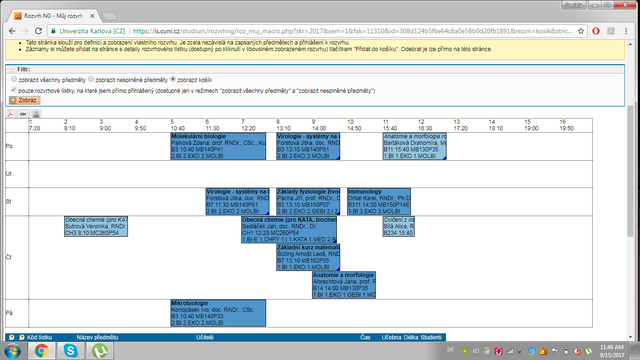
Task: Select "zobrazit všechny předměty" radio button
Action: (14, 79)
